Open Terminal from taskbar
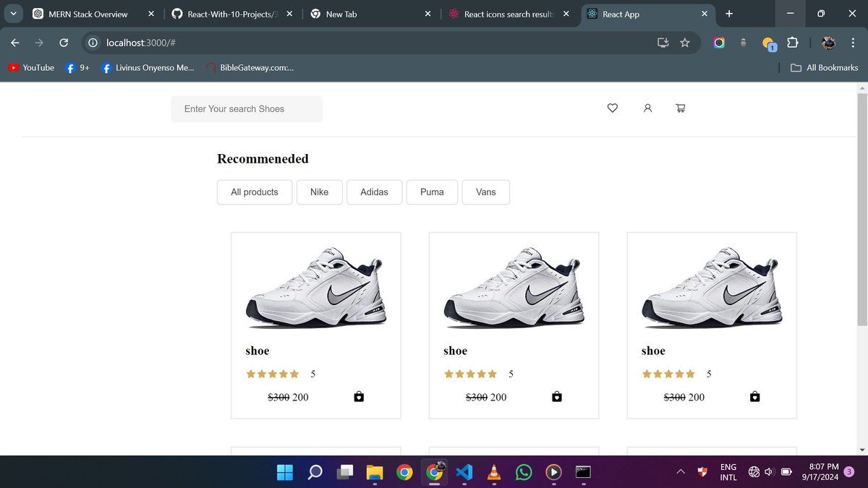The height and width of the screenshot is (488, 868). click(x=583, y=472)
